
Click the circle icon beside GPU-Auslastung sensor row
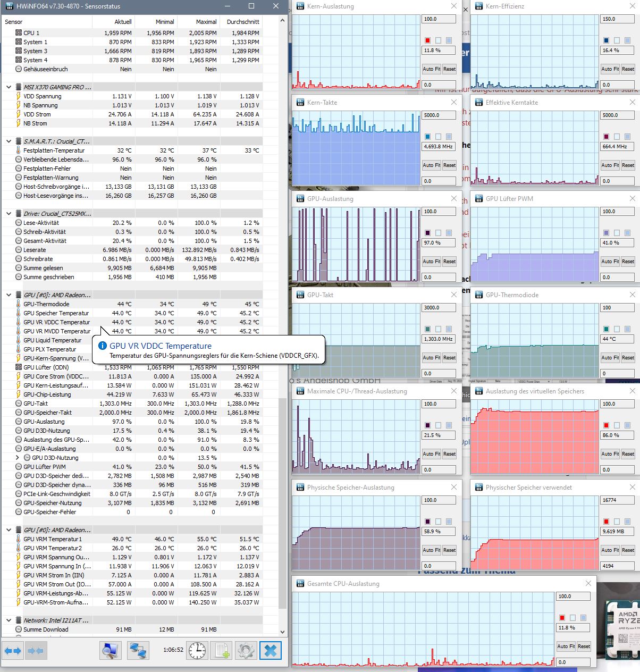pos(19,422)
